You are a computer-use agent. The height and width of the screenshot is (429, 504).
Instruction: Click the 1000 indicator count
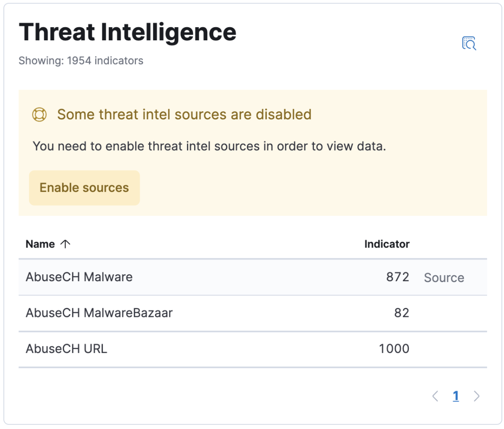pyautogui.click(x=394, y=349)
